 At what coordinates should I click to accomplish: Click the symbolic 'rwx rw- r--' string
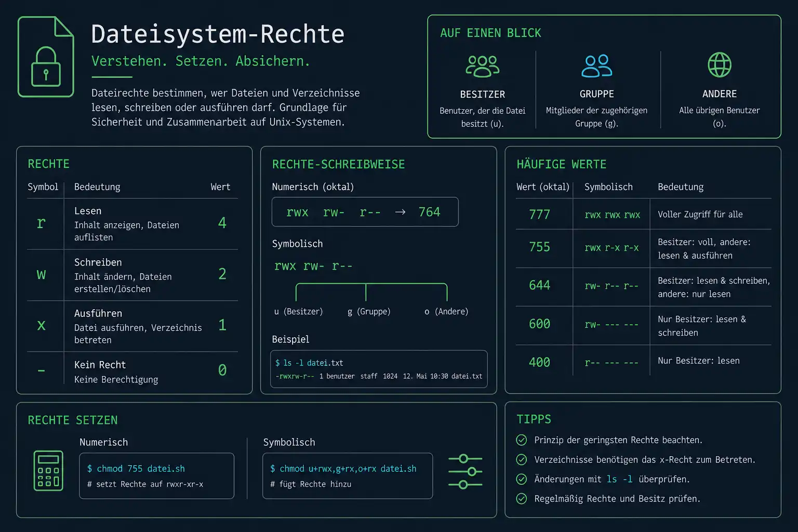click(x=313, y=266)
